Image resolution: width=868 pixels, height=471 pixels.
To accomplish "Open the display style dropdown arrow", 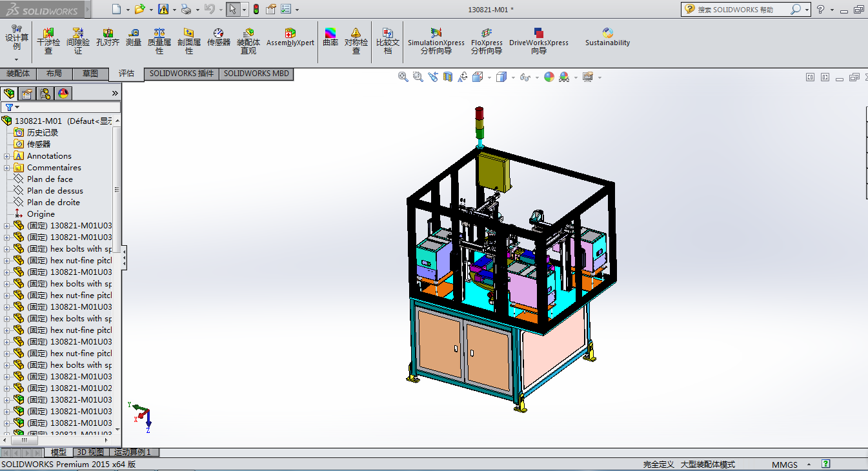I will click(513, 77).
